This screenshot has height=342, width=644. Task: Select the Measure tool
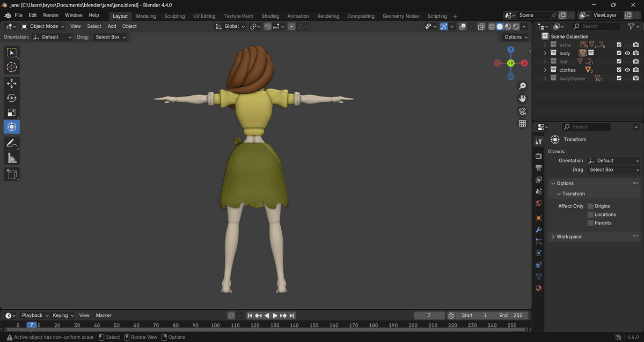[11, 158]
